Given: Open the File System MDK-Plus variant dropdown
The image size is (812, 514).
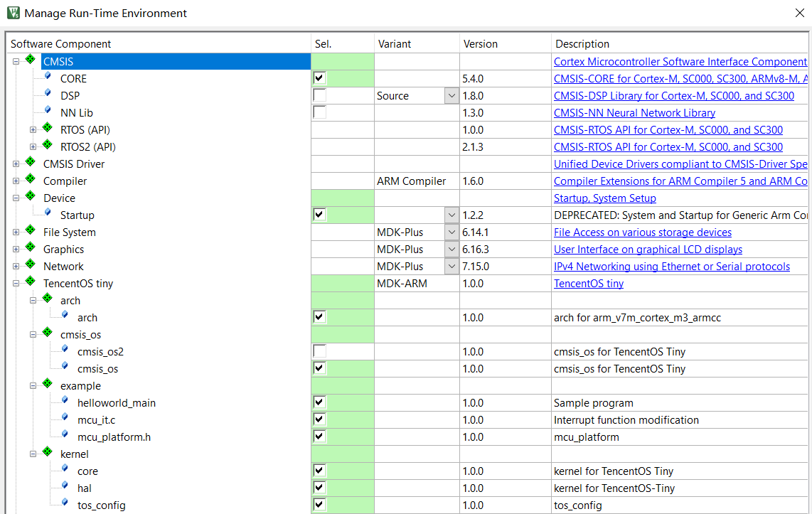Looking at the screenshot, I should click(x=452, y=232).
